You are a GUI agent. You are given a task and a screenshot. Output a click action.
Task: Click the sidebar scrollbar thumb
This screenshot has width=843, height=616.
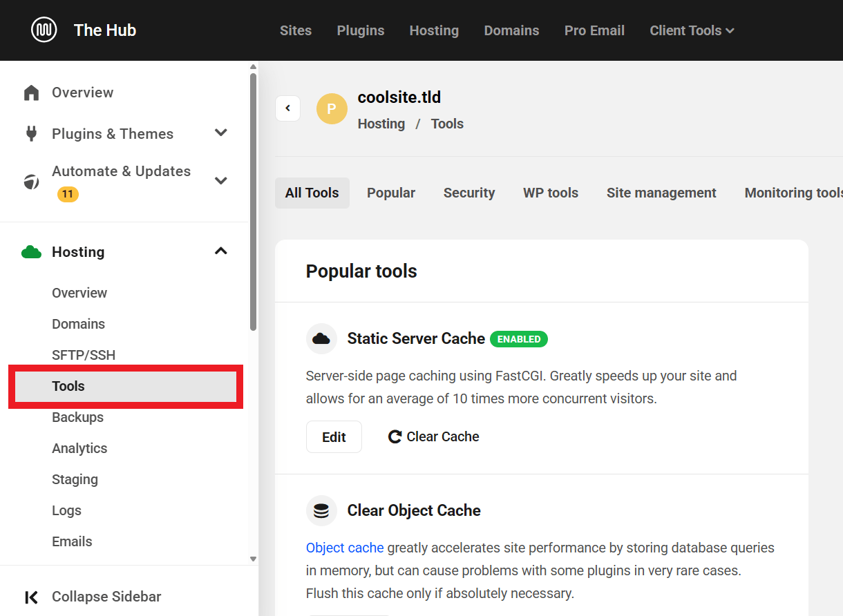tap(253, 202)
